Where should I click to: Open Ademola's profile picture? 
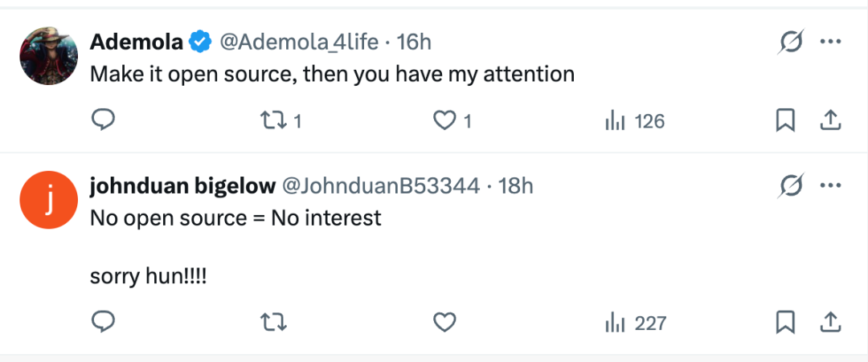(48, 56)
